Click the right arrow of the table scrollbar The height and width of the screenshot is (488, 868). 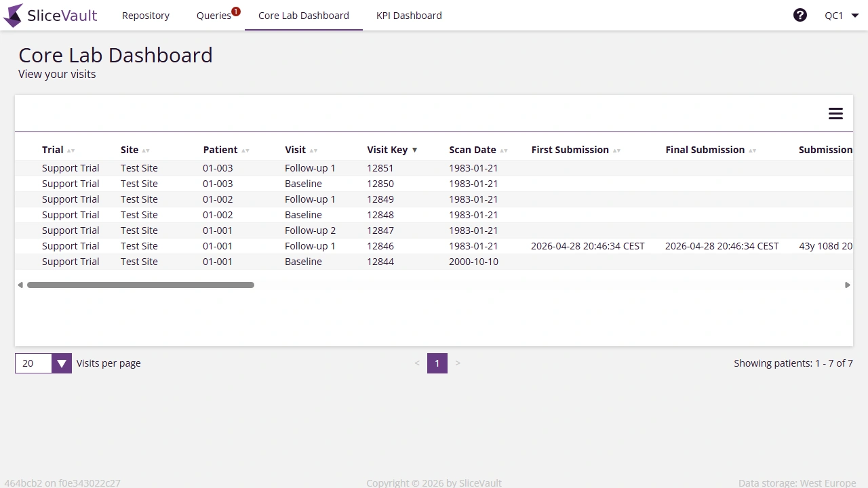[x=848, y=285]
